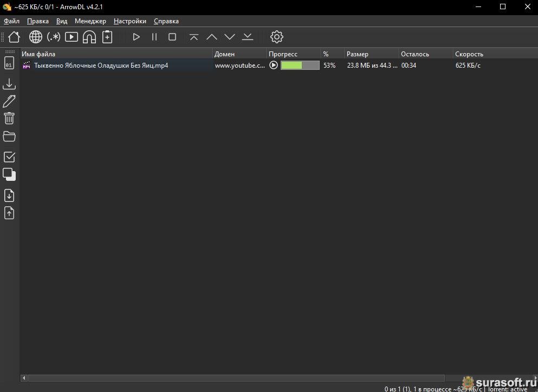Viewport: 538px width, 392px height.
Task: Open the Менеджер menu
Action: point(90,21)
